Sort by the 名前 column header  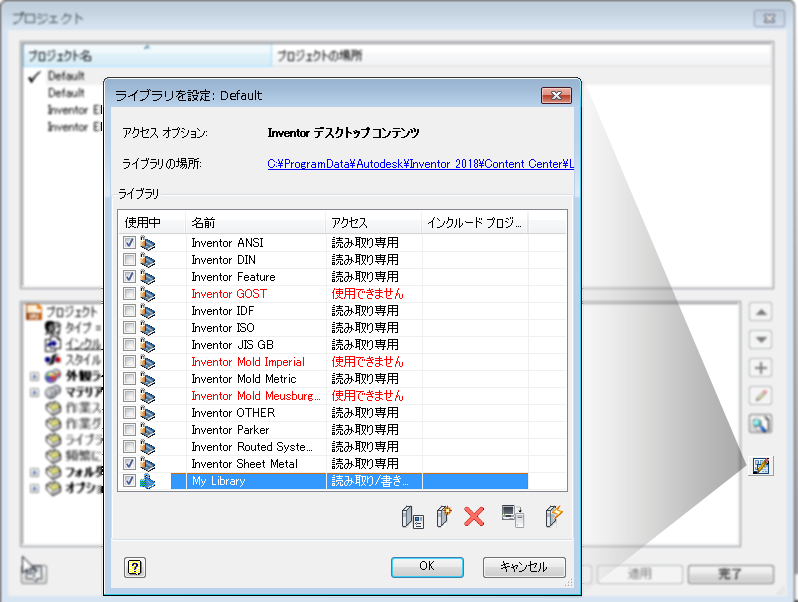[x=255, y=222]
